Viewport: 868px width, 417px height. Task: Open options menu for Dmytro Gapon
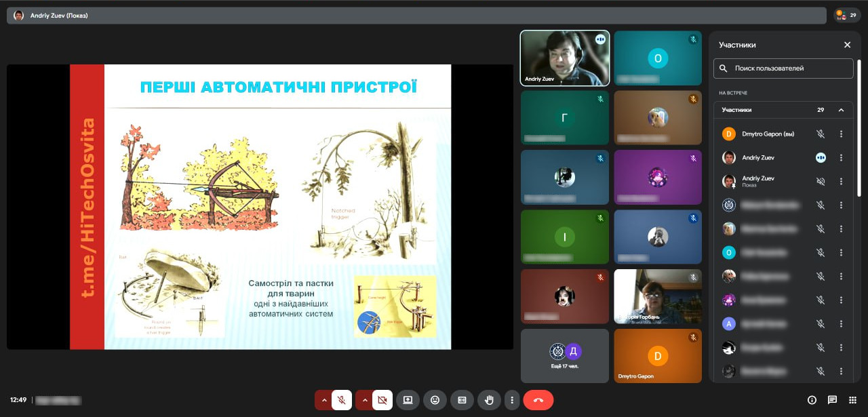tap(841, 134)
